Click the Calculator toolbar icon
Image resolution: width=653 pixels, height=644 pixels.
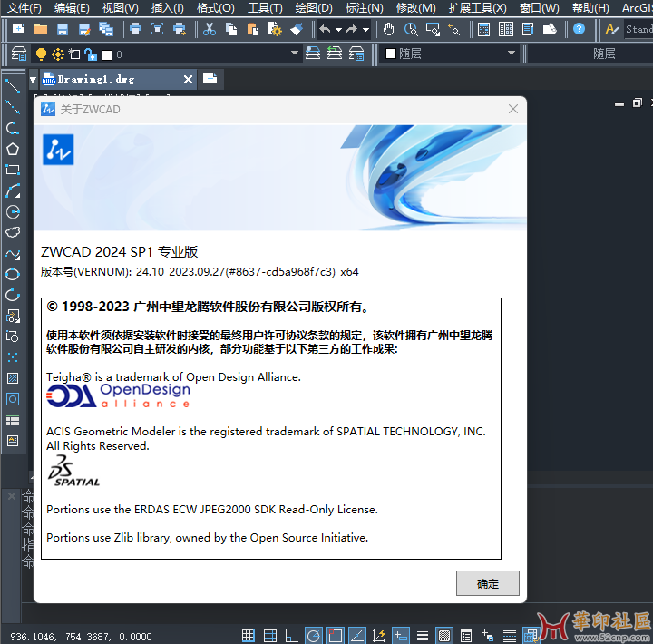coord(483,29)
